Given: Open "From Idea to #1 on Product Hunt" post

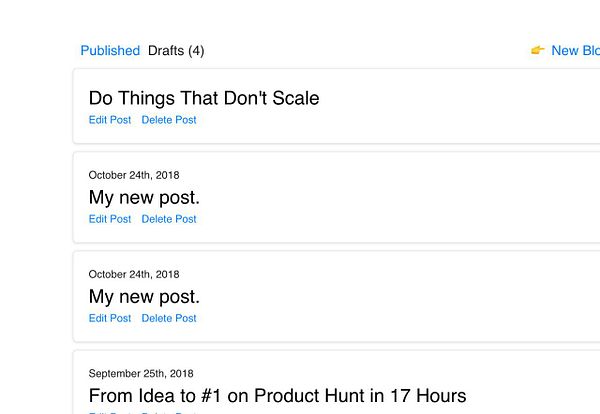Looking at the screenshot, I should (x=277, y=396).
